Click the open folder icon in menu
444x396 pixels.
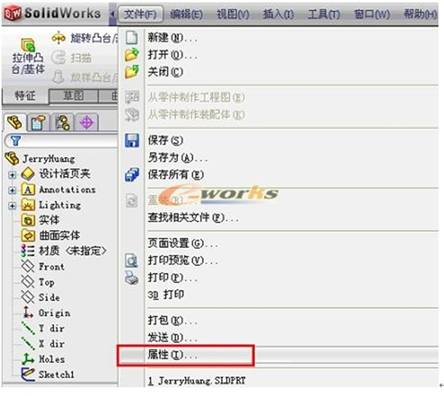point(132,55)
